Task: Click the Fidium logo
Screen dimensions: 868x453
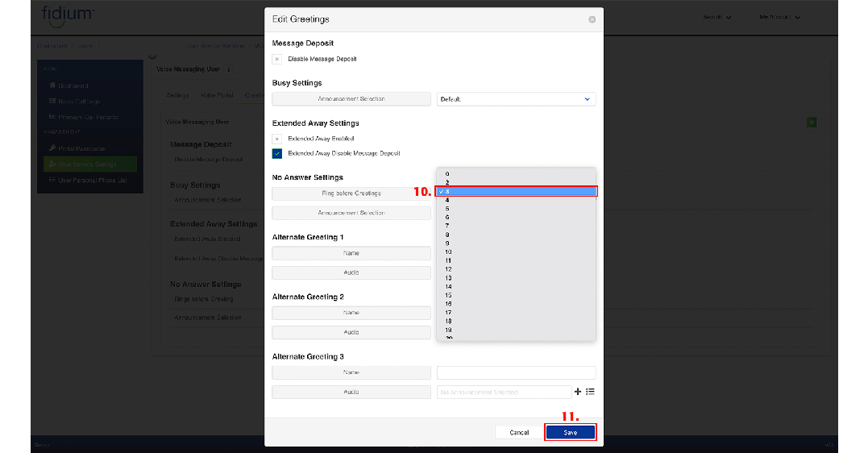Action: point(68,15)
